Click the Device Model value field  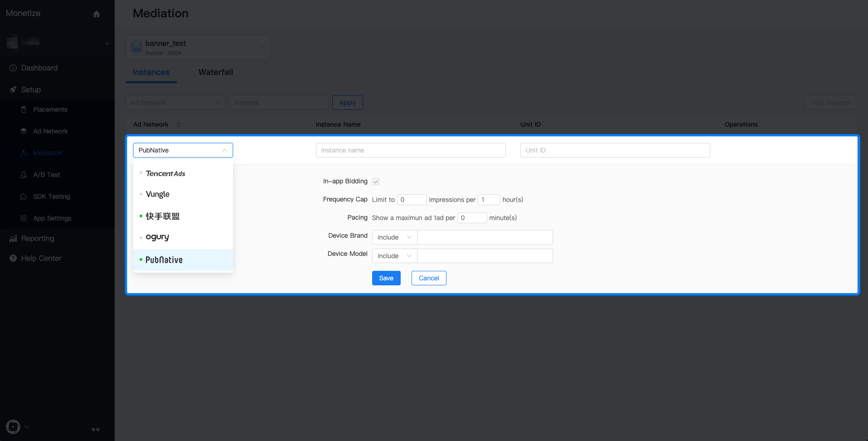485,256
